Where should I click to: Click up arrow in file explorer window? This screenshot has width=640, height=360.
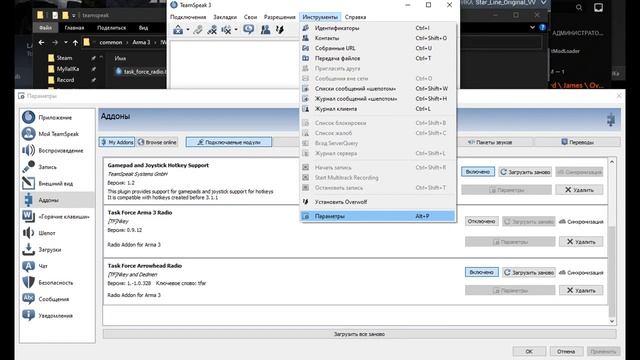pos(76,42)
